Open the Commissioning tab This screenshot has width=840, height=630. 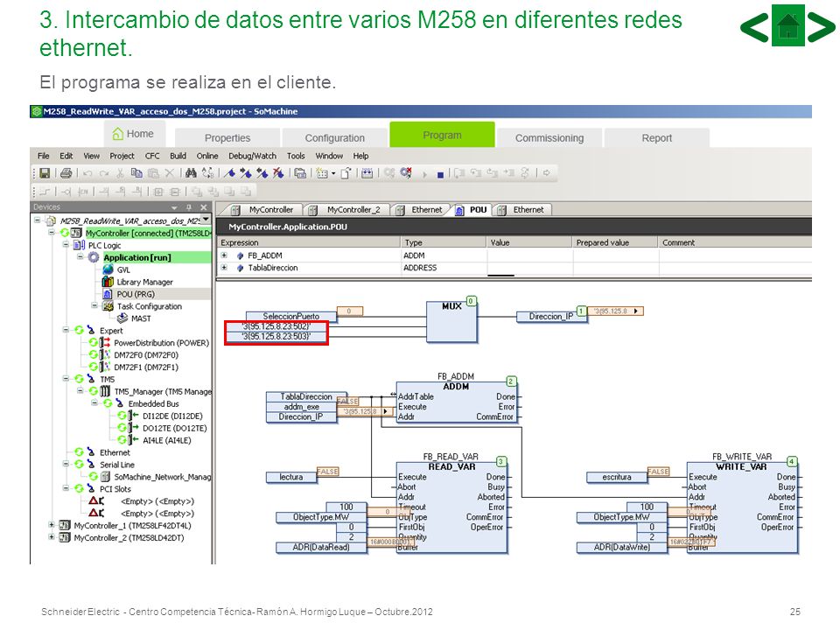pos(549,137)
